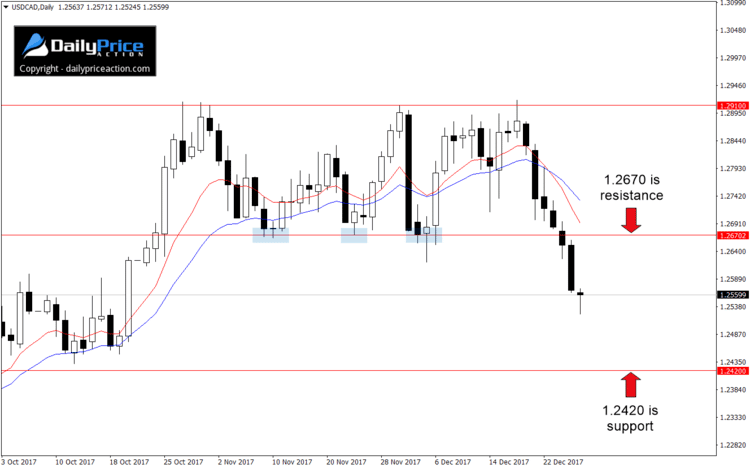Select the 1.28440 price scale value

[733, 141]
